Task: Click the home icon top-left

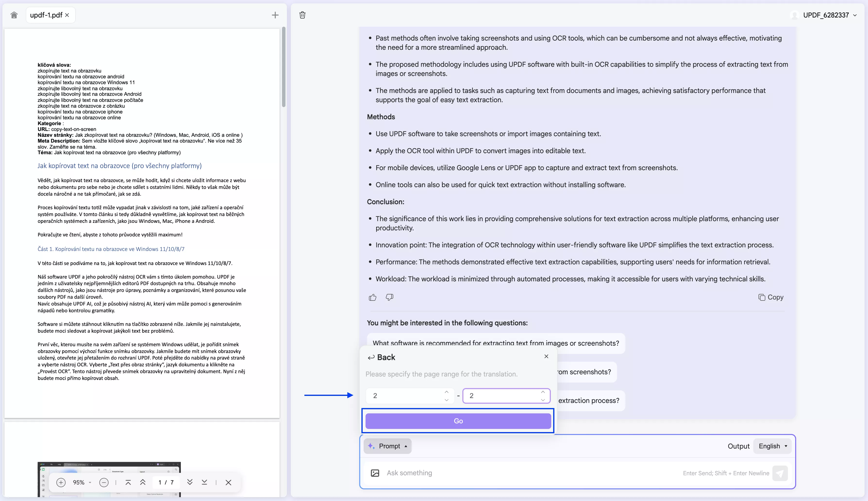Action: point(14,15)
